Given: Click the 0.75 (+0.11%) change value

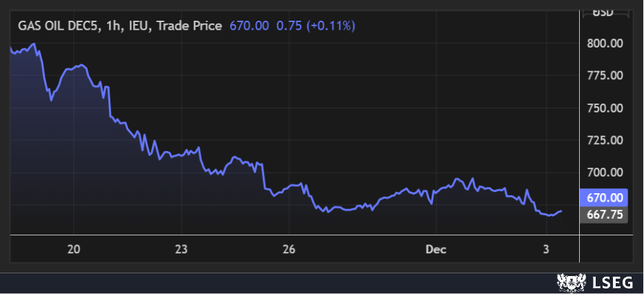Looking at the screenshot, I should pyautogui.click(x=315, y=26).
